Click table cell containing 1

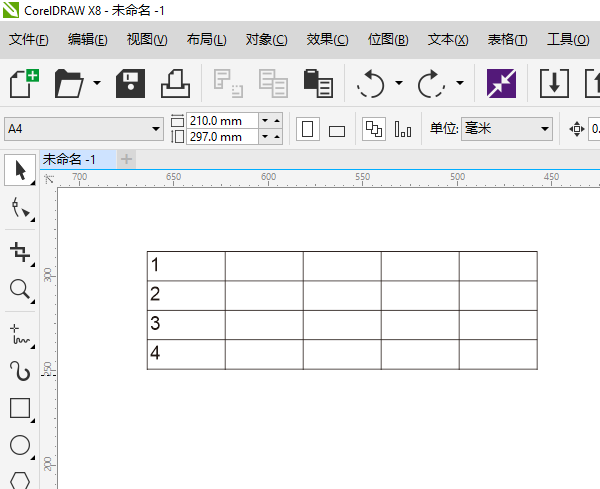pyautogui.click(x=186, y=266)
